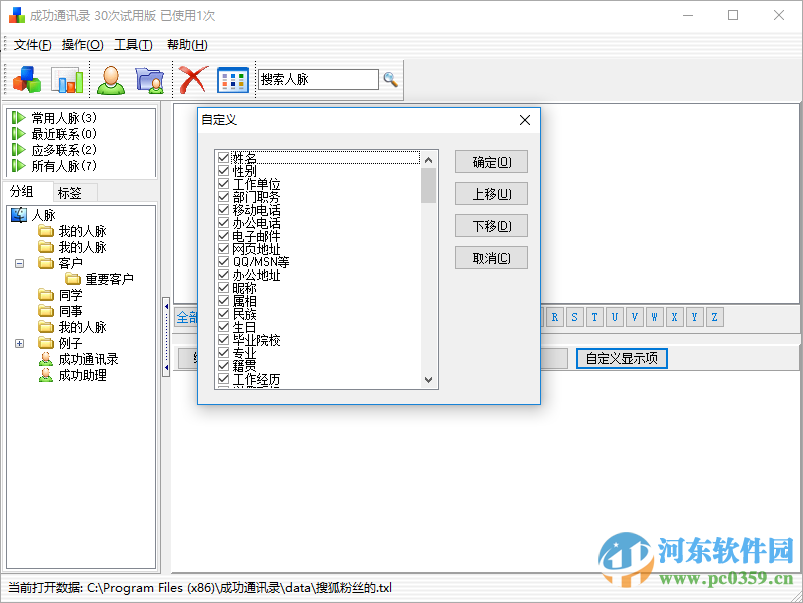Expand the 例子 folder node
The height and width of the screenshot is (603, 803).
19,343
